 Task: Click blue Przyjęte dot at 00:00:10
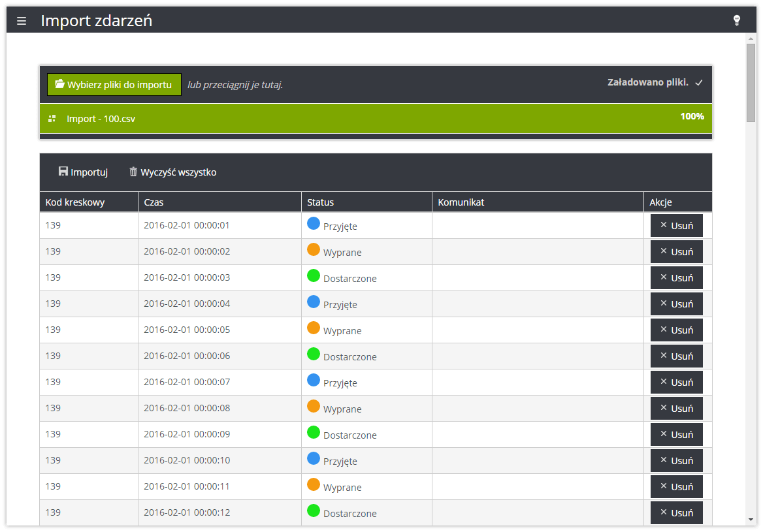click(314, 458)
